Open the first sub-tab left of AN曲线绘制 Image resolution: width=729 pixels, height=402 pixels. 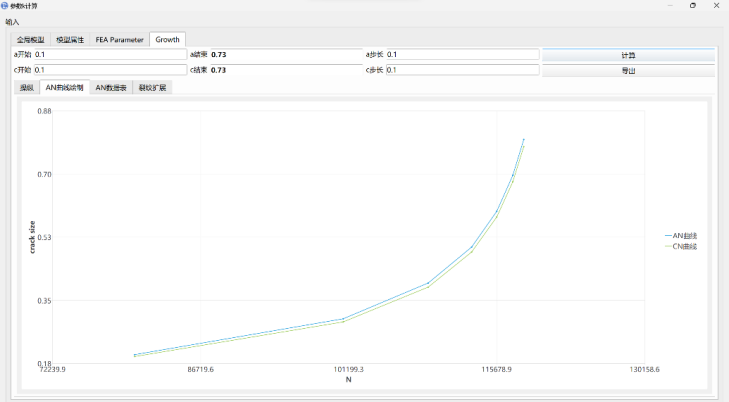(x=27, y=87)
